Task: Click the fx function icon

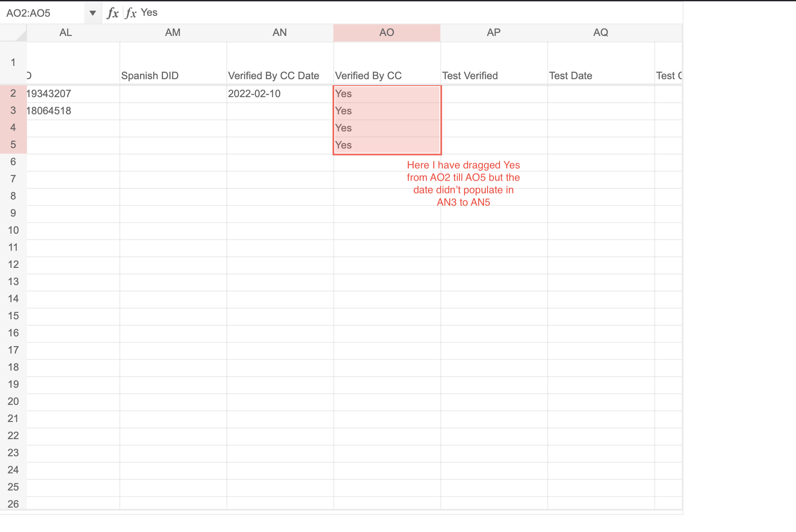Action: tap(113, 13)
